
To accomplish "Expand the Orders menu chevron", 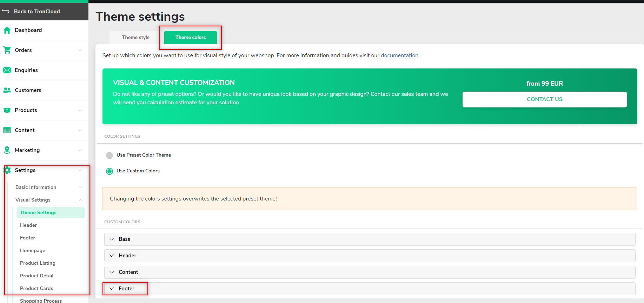I will (80, 50).
